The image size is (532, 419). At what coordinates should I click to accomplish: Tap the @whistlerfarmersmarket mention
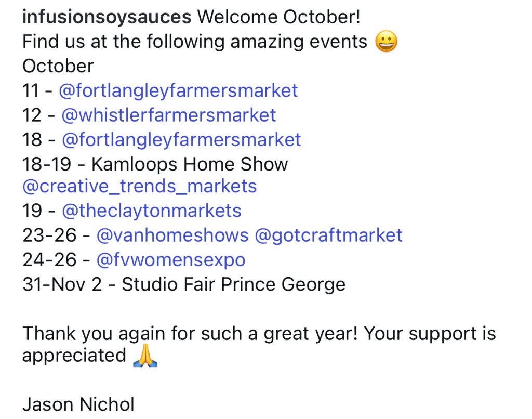tap(169, 115)
